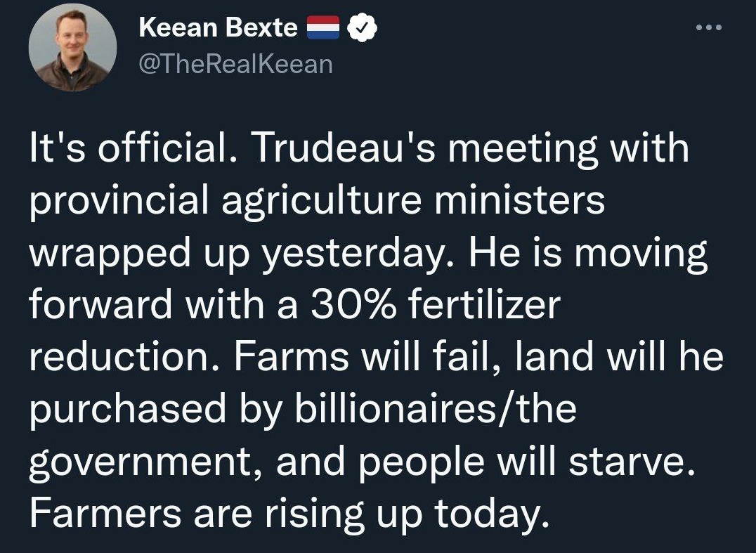The width and height of the screenshot is (756, 553).
Task: Click the word "government," in the tweet
Action: click(145, 464)
